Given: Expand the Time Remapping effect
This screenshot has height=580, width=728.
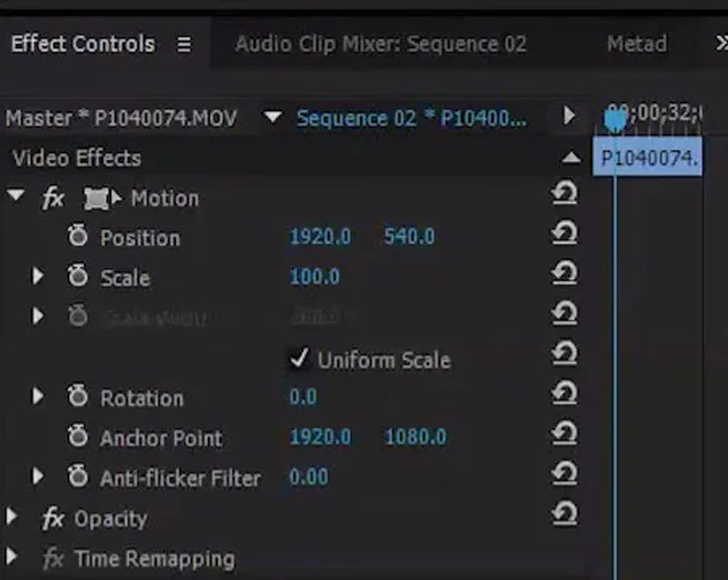Looking at the screenshot, I should tap(12, 555).
